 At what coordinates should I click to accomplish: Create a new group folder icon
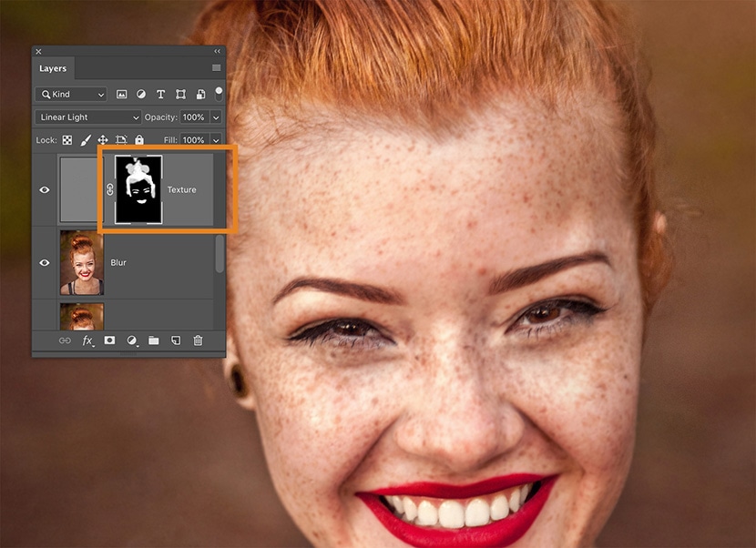153,340
